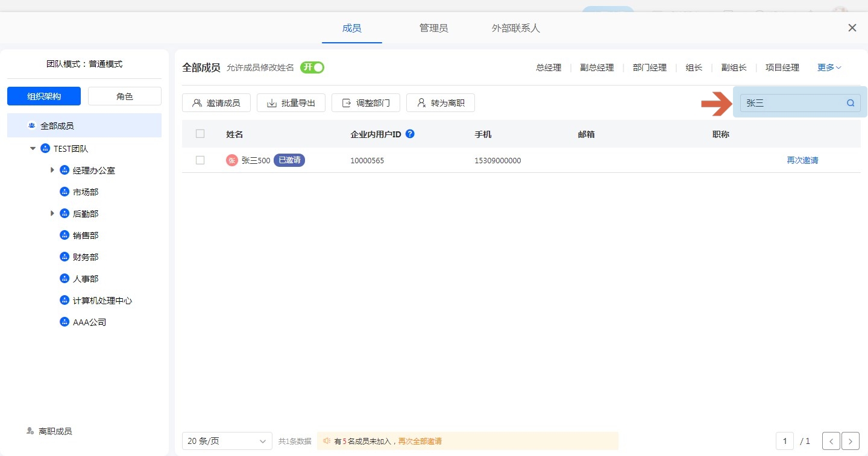The height and width of the screenshot is (456, 868).
Task: Close the member management dialog
Action: [x=852, y=28]
